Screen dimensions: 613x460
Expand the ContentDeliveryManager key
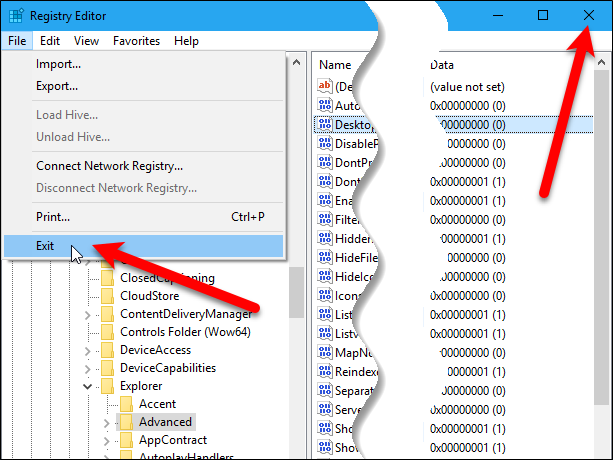click(x=88, y=315)
